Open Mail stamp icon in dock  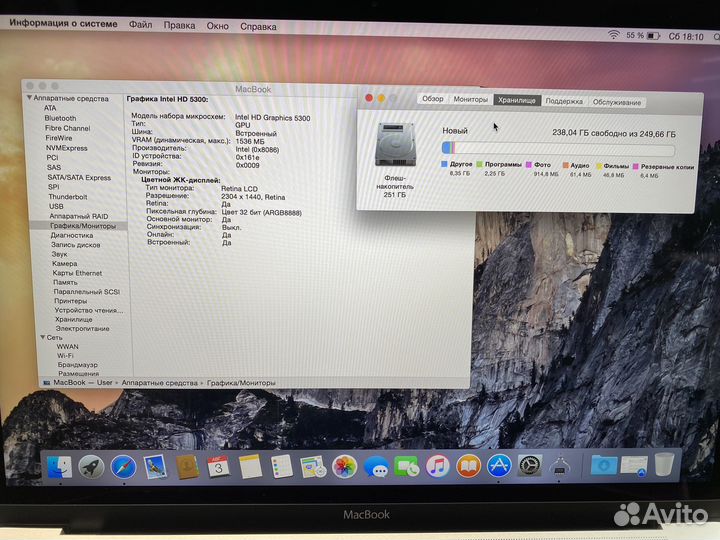click(x=155, y=467)
